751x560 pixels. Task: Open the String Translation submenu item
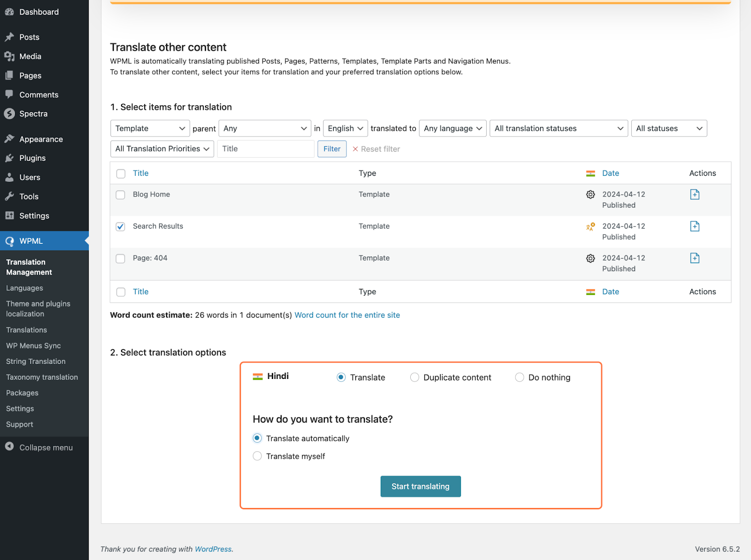36,362
